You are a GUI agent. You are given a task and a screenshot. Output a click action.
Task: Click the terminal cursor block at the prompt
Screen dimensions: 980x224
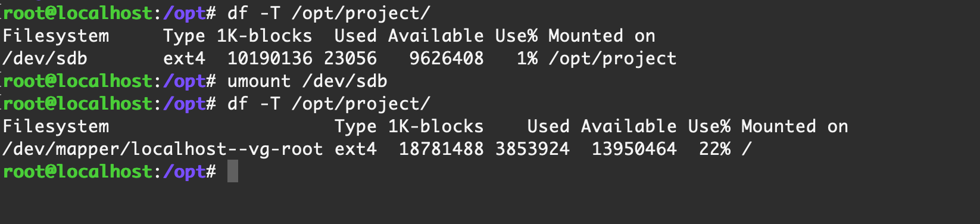[233, 172]
